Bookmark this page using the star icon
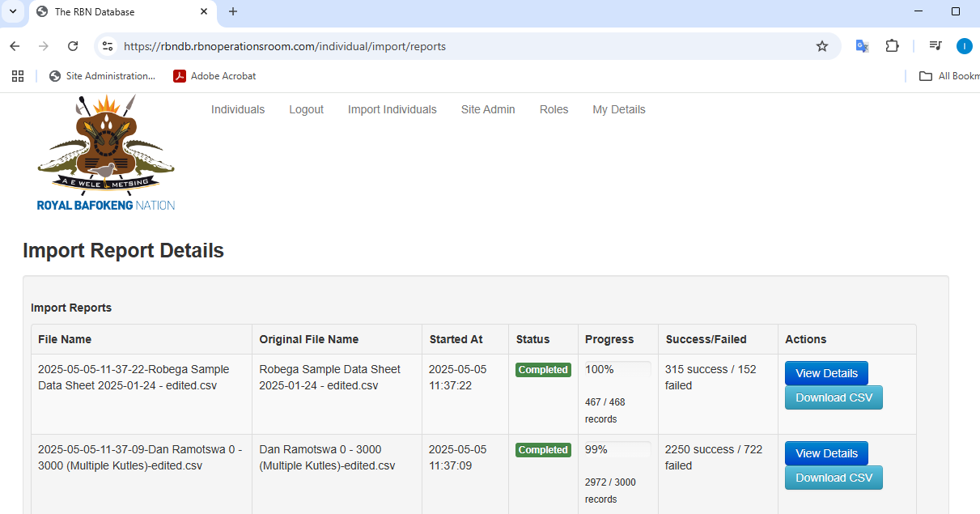The width and height of the screenshot is (980, 514). tap(822, 46)
